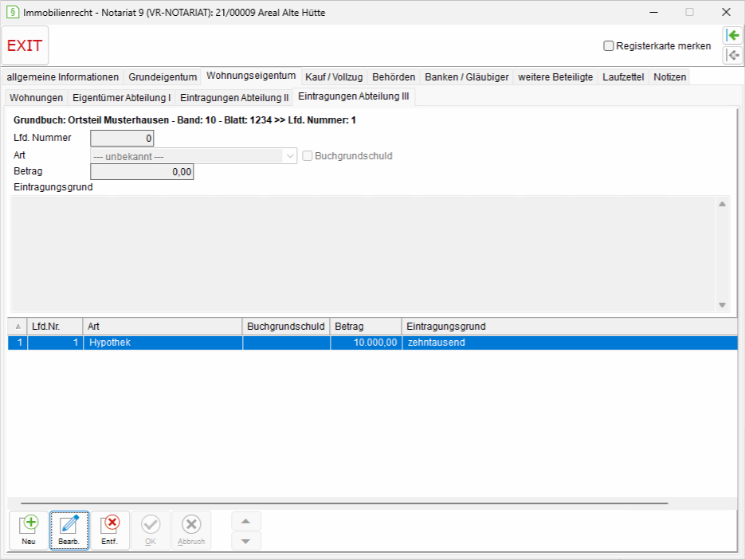Image resolution: width=745 pixels, height=560 pixels.
Task: Click the Eintragungsgrund scrollbar down arrow
Action: [722, 305]
